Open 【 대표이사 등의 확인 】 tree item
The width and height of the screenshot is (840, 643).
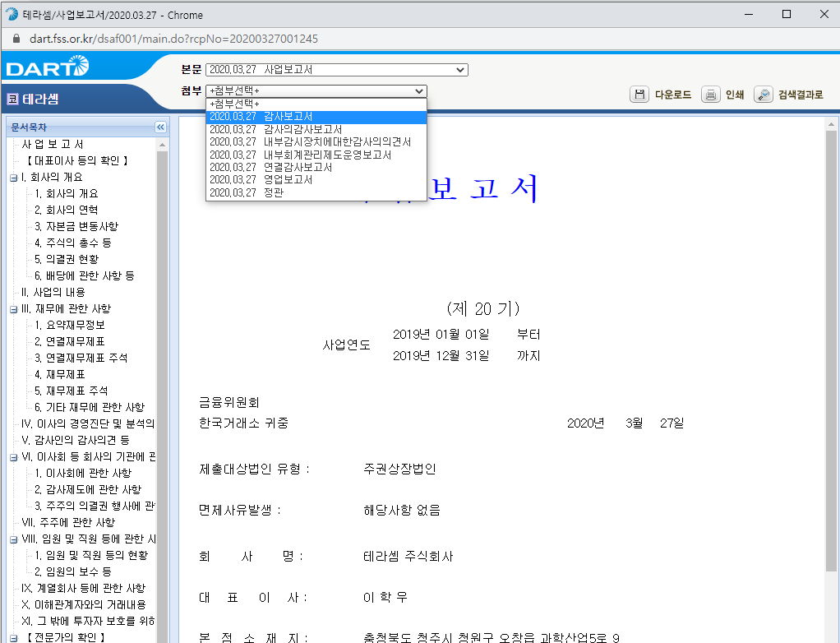click(x=76, y=161)
